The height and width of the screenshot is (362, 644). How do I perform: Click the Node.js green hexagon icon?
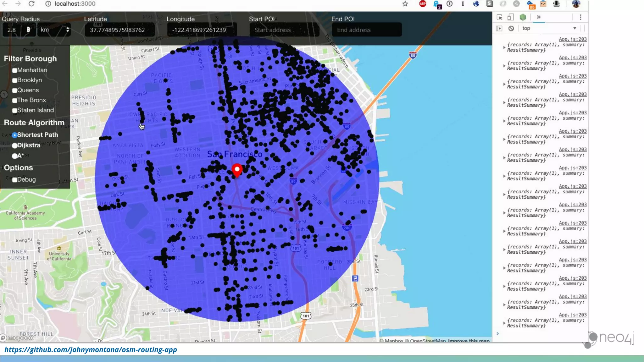(523, 17)
